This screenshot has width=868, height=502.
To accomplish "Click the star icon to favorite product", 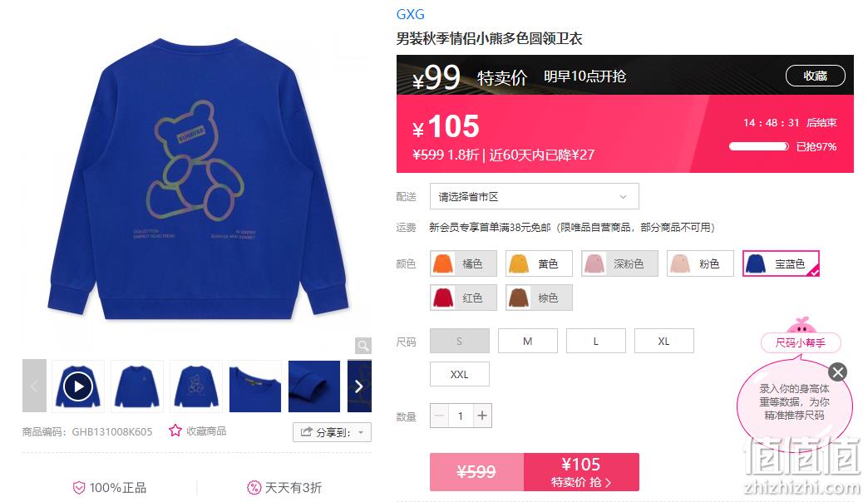I will coord(175,431).
